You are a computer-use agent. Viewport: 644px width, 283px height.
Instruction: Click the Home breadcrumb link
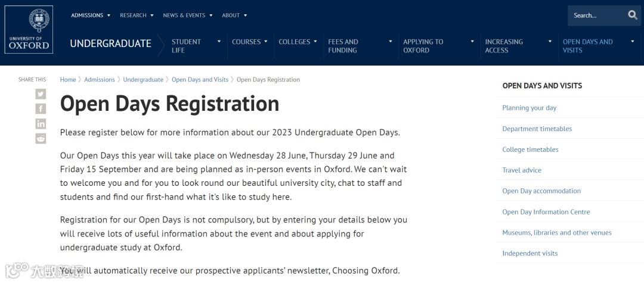pyautogui.click(x=68, y=80)
